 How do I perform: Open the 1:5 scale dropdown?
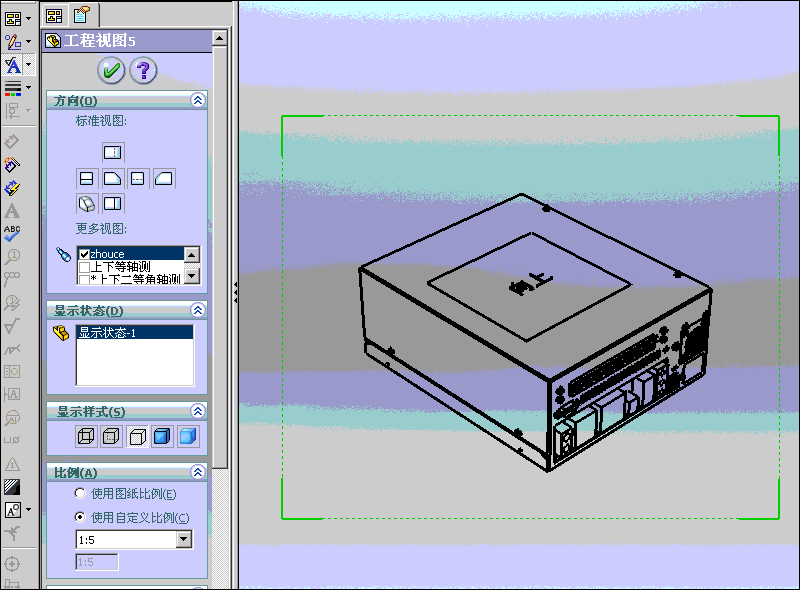(x=184, y=539)
